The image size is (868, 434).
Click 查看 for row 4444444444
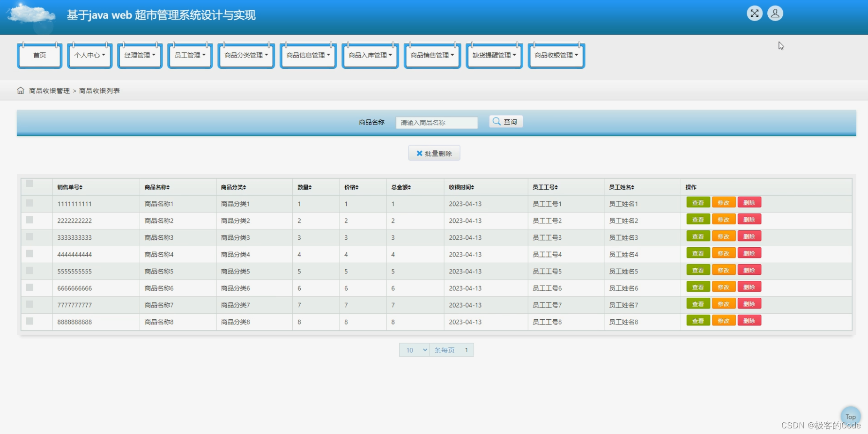[x=698, y=253]
